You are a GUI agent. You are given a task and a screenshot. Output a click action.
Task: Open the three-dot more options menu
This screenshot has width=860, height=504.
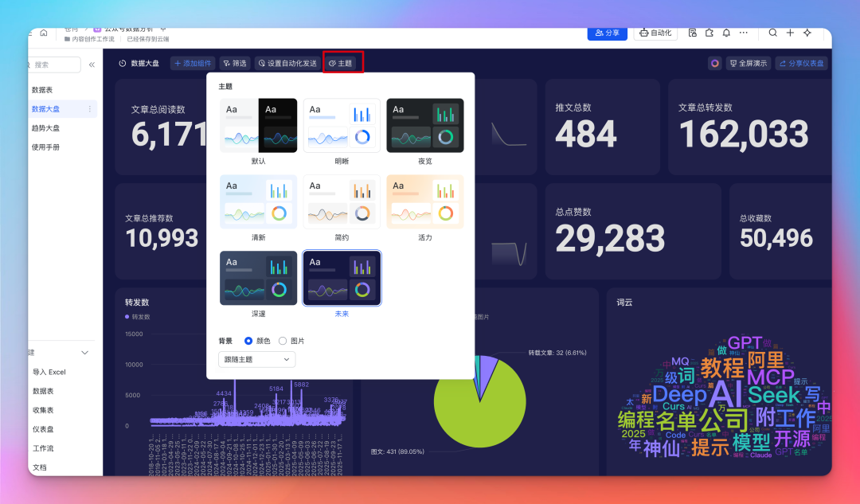pos(743,33)
